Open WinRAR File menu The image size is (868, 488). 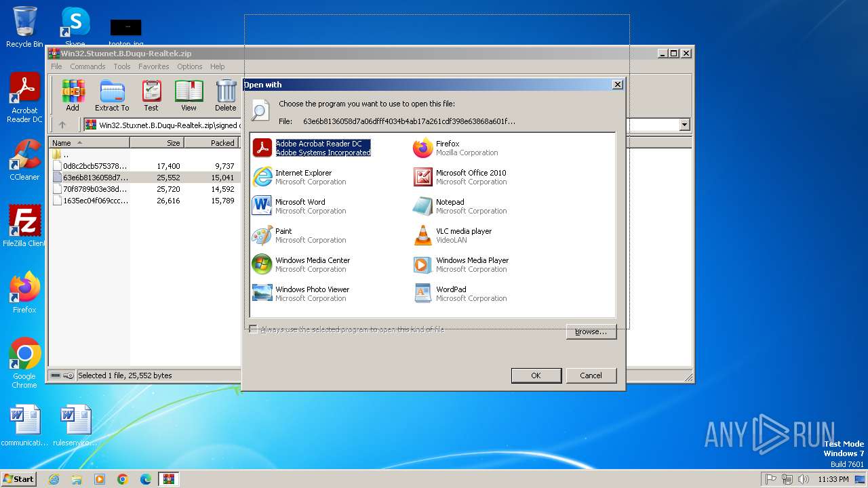(x=56, y=66)
